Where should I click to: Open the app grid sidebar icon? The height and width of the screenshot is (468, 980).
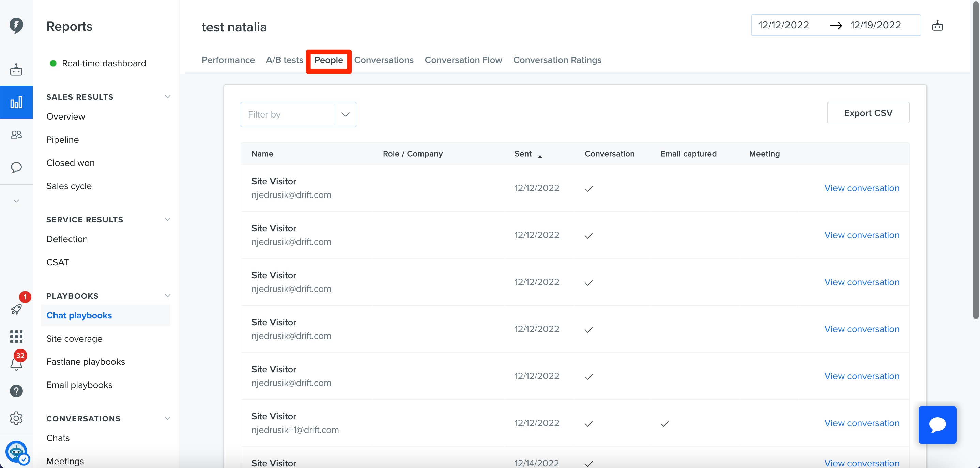tap(16, 337)
